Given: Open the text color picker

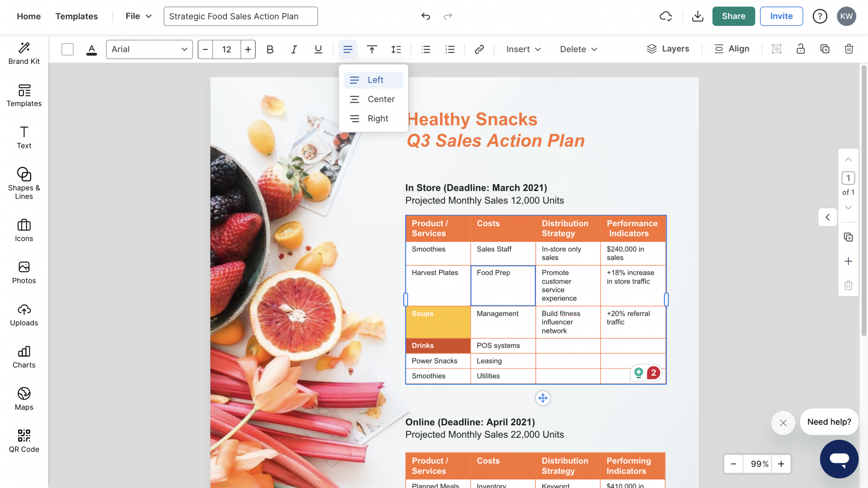Looking at the screenshot, I should click(91, 49).
